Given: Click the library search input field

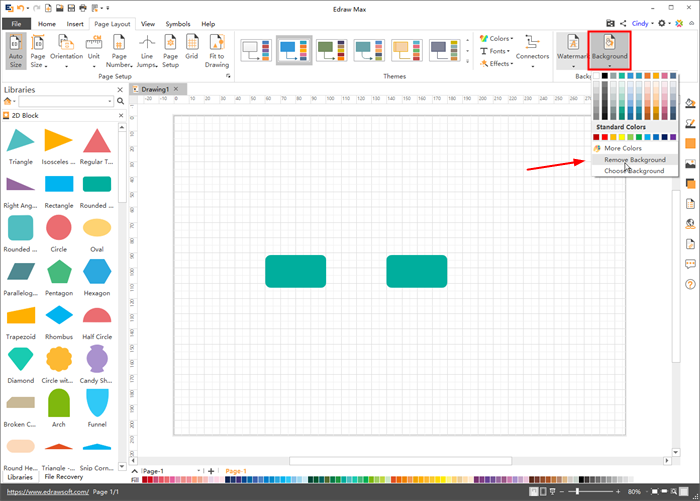Looking at the screenshot, I should 65,101.
